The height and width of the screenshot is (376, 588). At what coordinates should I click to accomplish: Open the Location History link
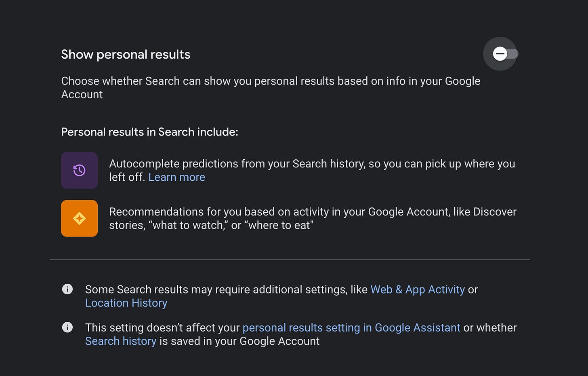tap(126, 303)
